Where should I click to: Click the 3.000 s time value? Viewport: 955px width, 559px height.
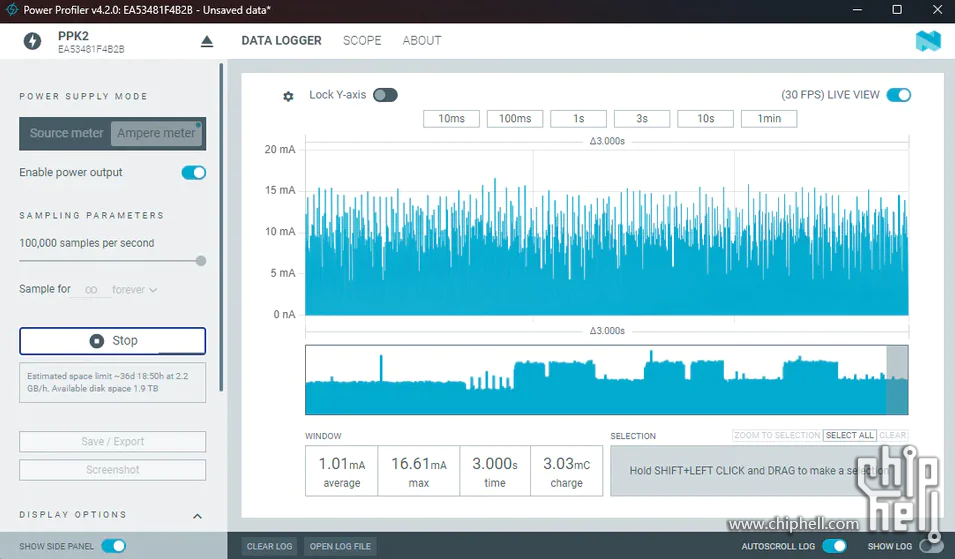point(495,464)
